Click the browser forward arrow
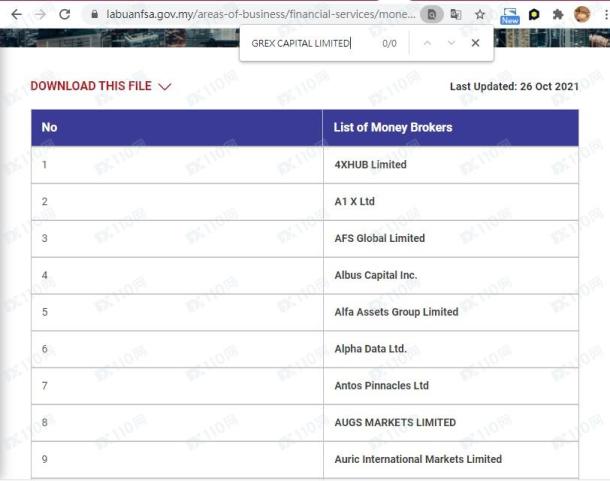The width and height of the screenshot is (610, 481). click(x=40, y=15)
